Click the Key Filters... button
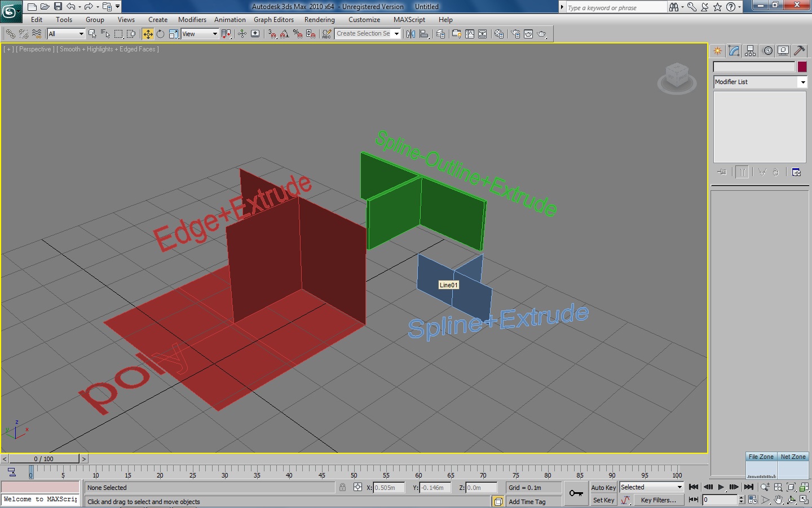812x508 pixels. [x=658, y=500]
